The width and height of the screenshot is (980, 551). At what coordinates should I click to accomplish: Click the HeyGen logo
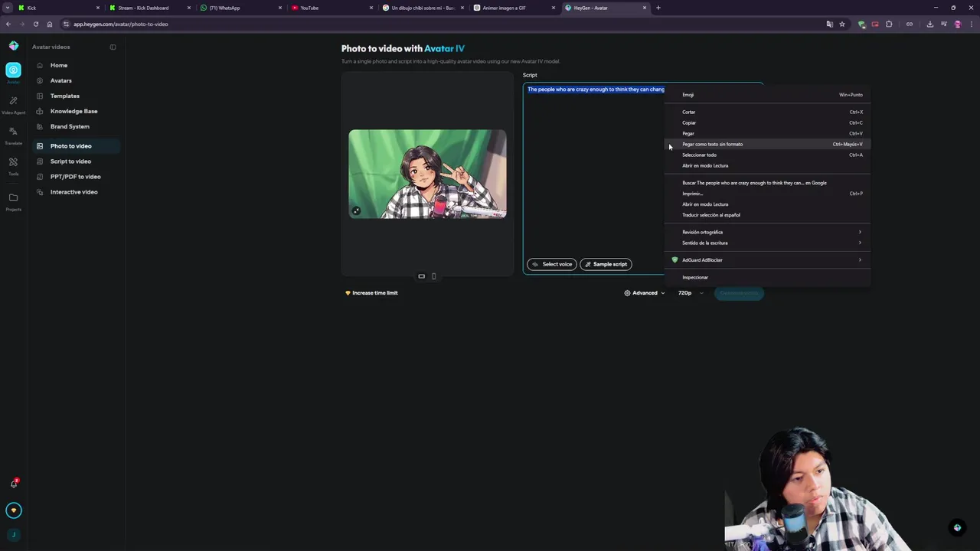14,46
